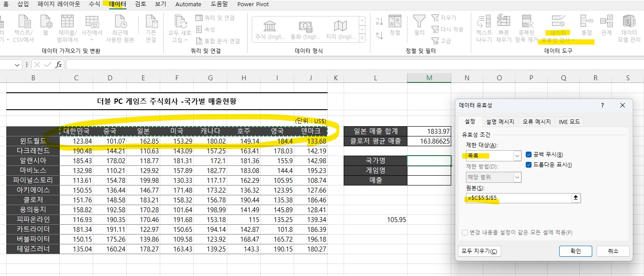The width and height of the screenshot is (644, 276).
Task: Open 쿼리 및 연결 pane button
Action: pos(215,18)
